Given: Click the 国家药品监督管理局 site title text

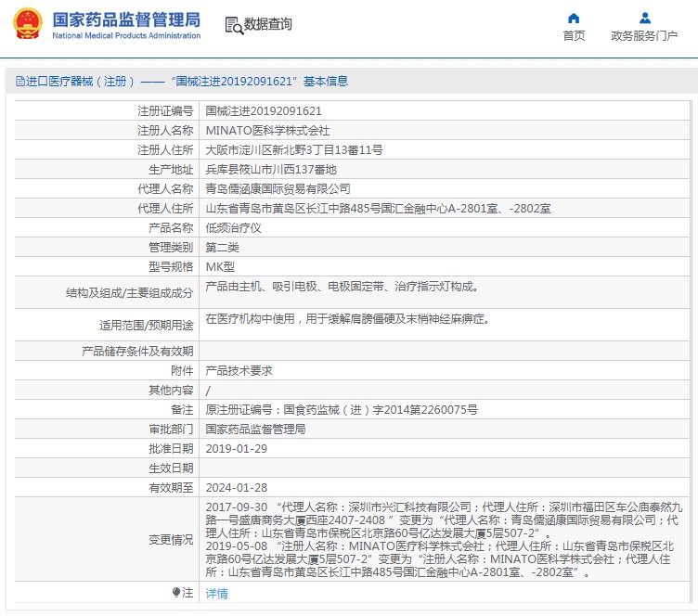Looking at the screenshot, I should pos(125,19).
